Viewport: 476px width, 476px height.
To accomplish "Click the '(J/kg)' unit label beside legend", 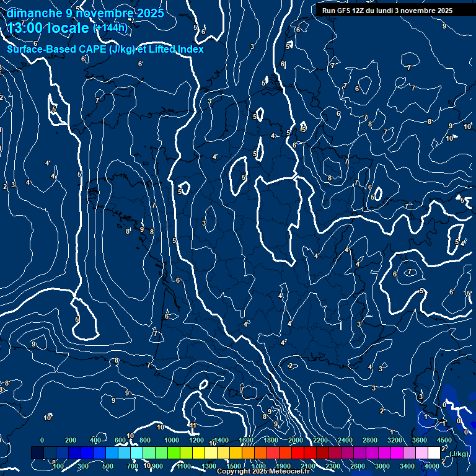I will (459, 454).
